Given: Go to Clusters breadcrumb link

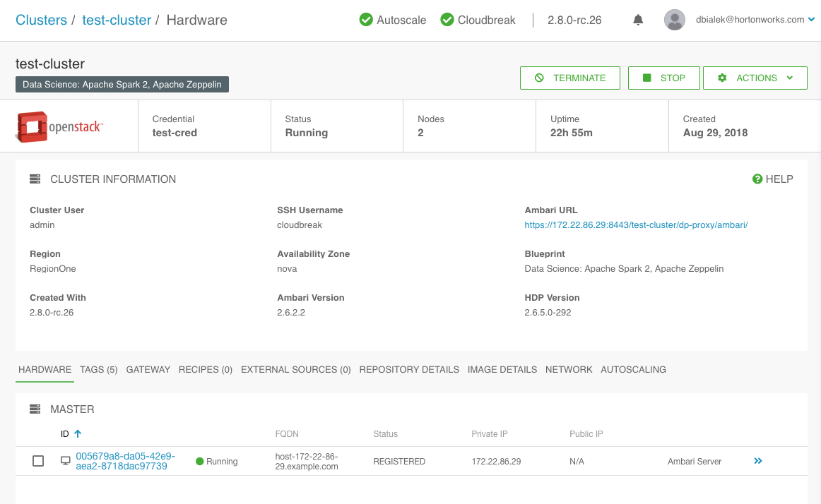Looking at the screenshot, I should [x=41, y=20].
